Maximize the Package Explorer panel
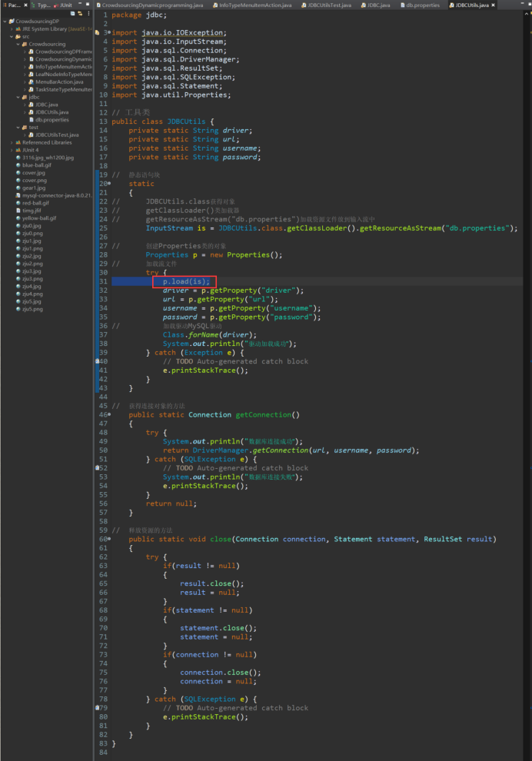The height and width of the screenshot is (761, 532). coord(88,5)
